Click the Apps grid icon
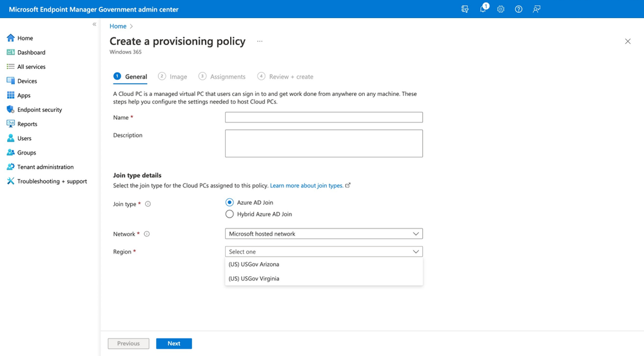Image resolution: width=644 pixels, height=356 pixels. point(11,95)
